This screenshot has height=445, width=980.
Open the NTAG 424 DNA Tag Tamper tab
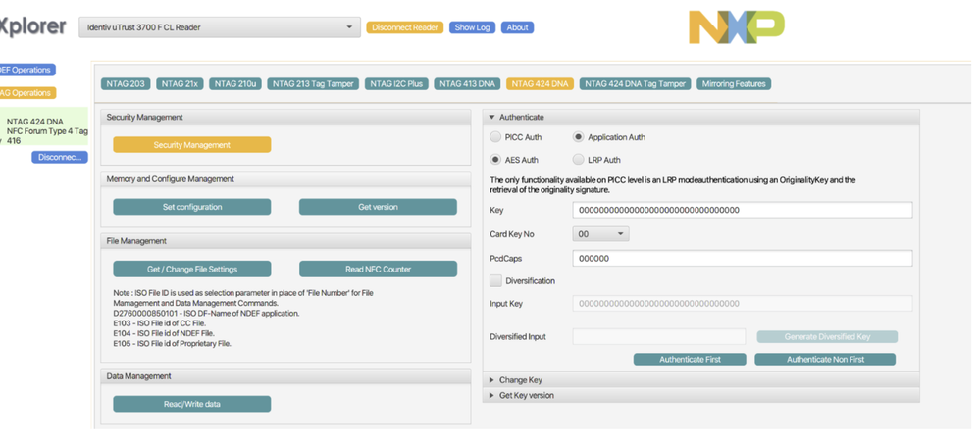coord(635,83)
